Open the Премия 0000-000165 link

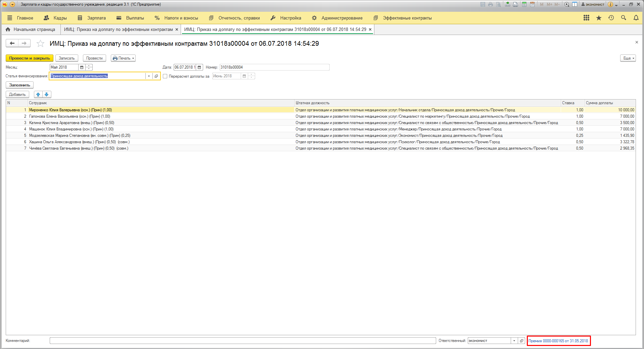[558, 341]
